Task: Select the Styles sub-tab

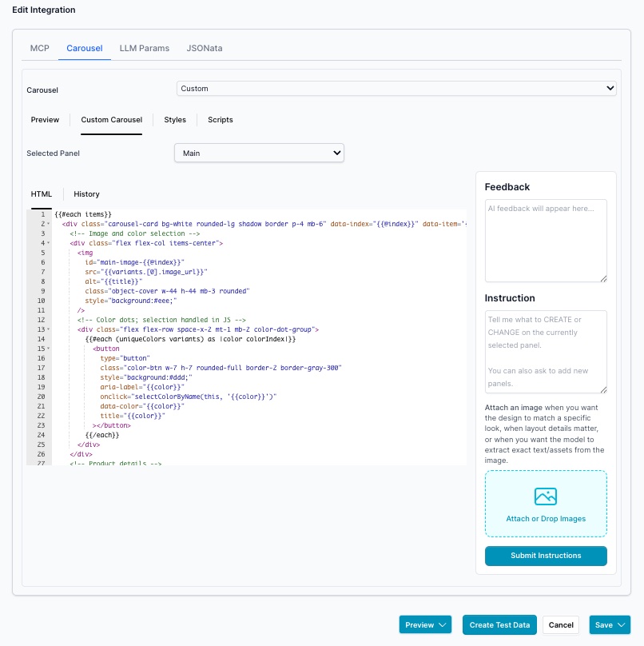Action: [x=175, y=120]
